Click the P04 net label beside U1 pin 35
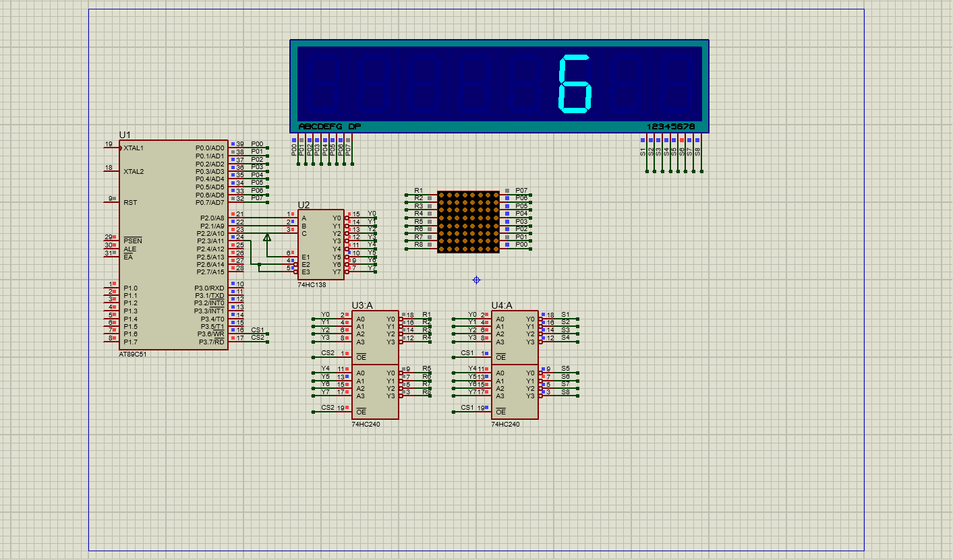953x560 pixels. tap(257, 175)
